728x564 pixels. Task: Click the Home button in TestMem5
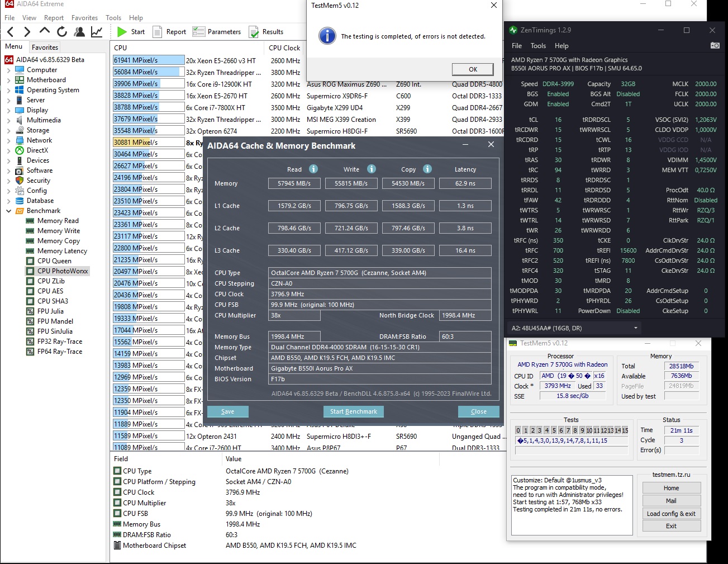tap(671, 488)
